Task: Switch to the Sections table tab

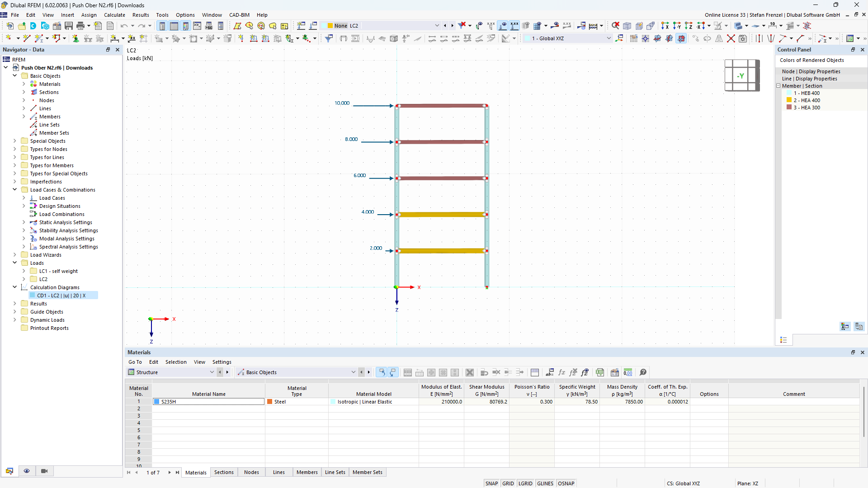Action: (224, 472)
